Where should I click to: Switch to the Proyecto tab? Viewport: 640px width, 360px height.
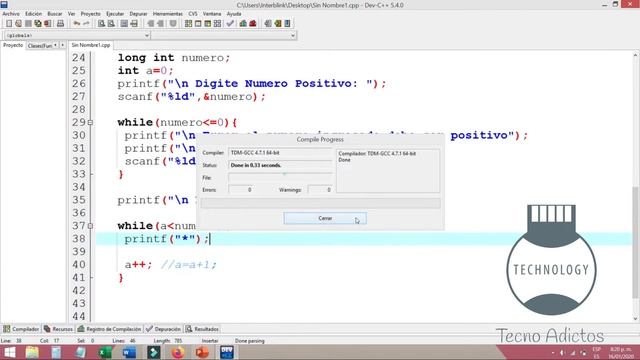[x=13, y=45]
